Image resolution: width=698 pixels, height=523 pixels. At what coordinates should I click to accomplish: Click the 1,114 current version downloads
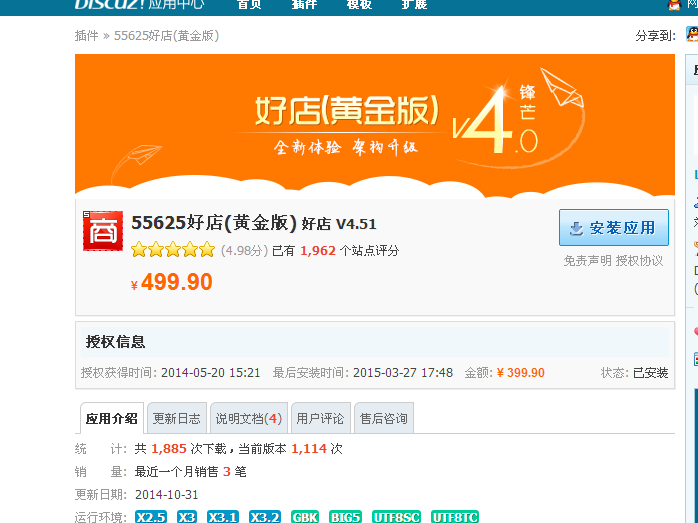point(309,449)
